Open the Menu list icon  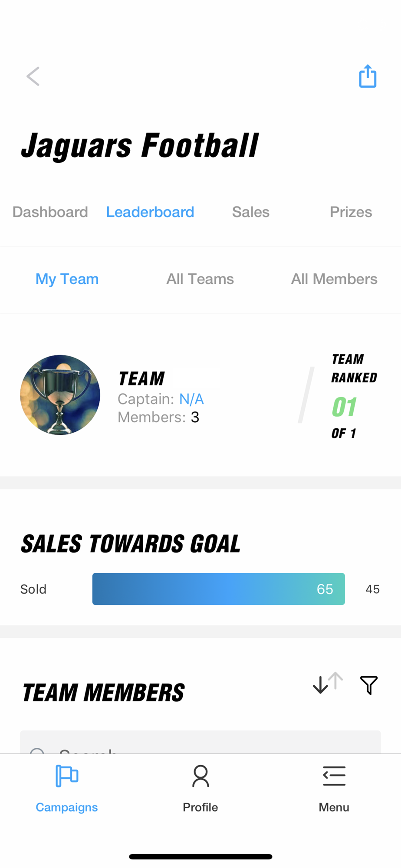(334, 776)
